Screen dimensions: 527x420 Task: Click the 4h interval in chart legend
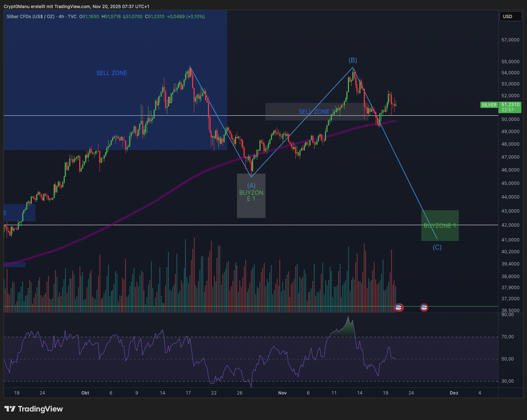tap(61, 17)
